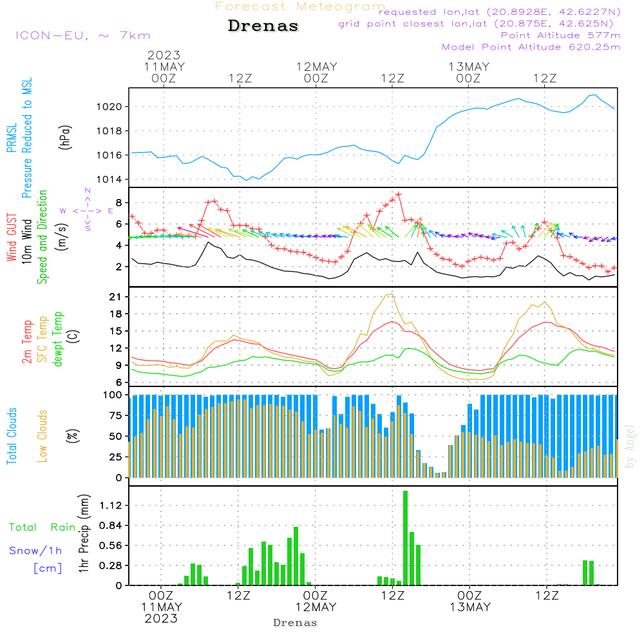Click the "(C)" temperature unit label
This screenshot has width=644, height=644.
click(73, 336)
